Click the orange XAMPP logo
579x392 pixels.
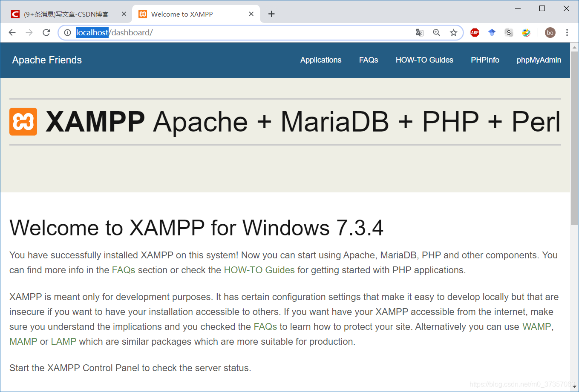23,122
